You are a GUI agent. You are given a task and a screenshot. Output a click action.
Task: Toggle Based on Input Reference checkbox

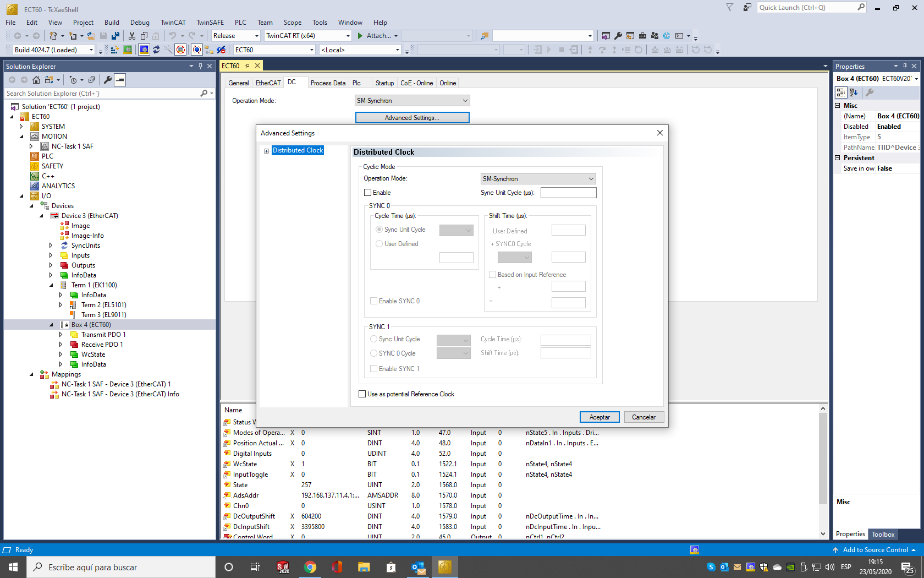point(492,275)
